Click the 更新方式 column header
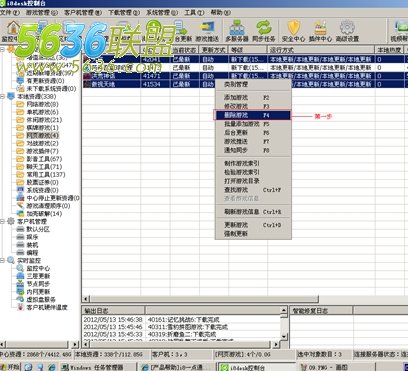This screenshot has height=371, width=408. click(214, 50)
